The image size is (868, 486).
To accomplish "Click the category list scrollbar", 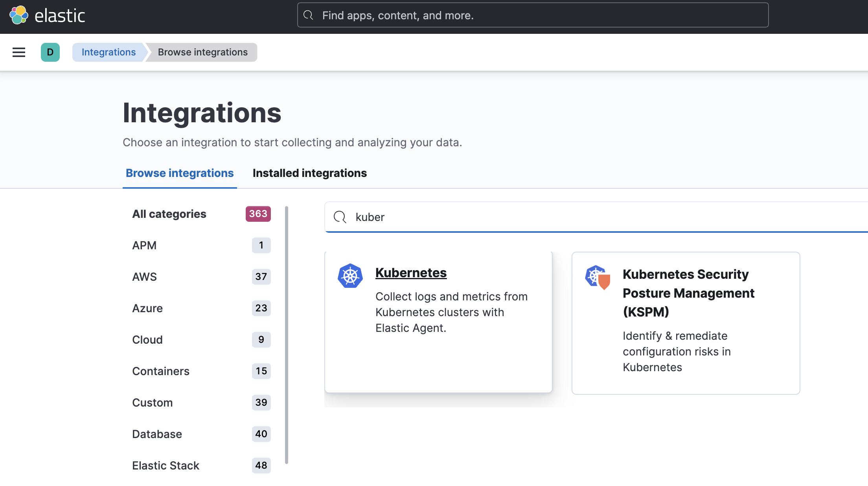I will [287, 334].
